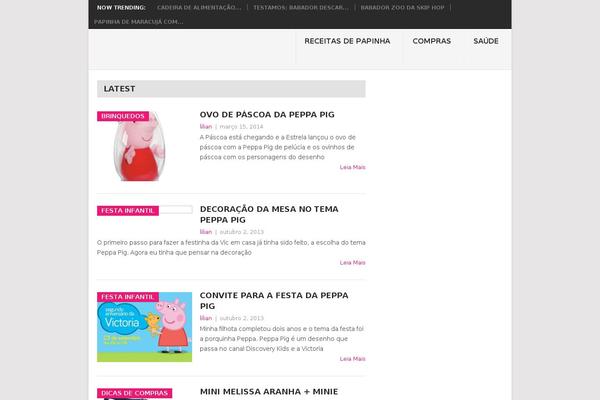Select Festa Infantil tag on Convite post
This screenshot has width=600, height=400.
pyautogui.click(x=128, y=297)
